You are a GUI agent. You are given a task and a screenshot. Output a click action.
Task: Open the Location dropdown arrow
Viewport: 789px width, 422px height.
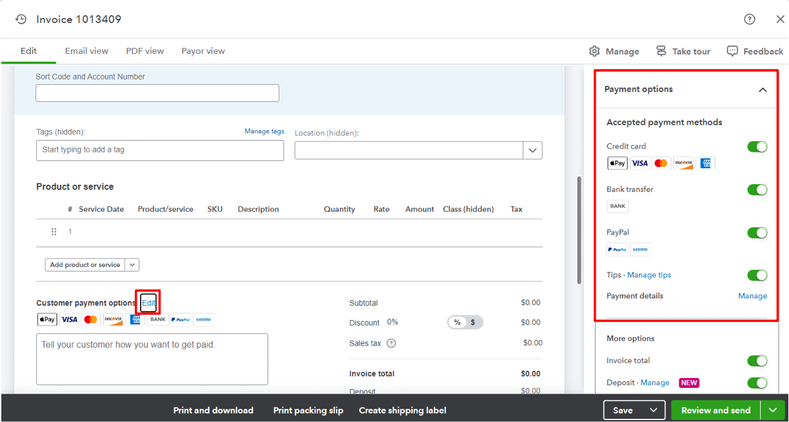point(533,150)
